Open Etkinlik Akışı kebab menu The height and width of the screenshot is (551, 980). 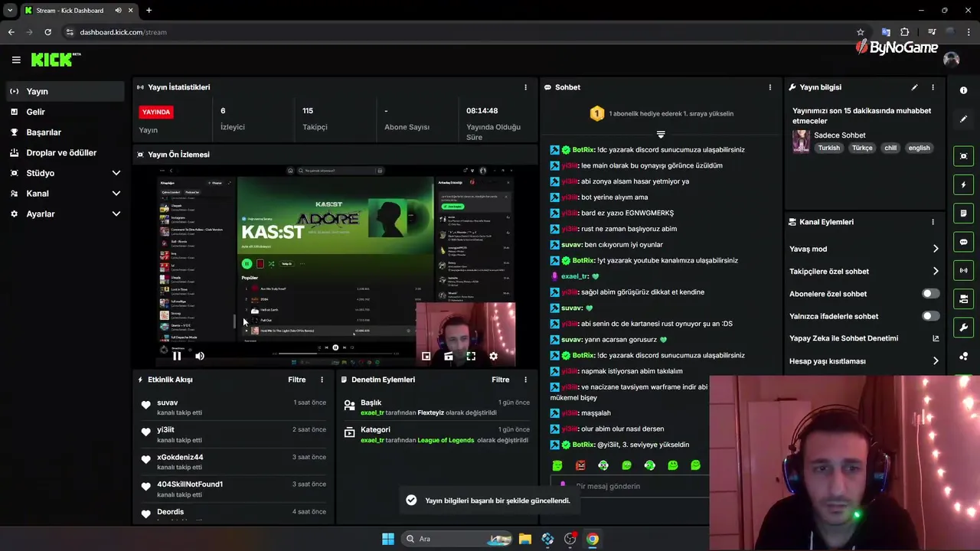[322, 380]
